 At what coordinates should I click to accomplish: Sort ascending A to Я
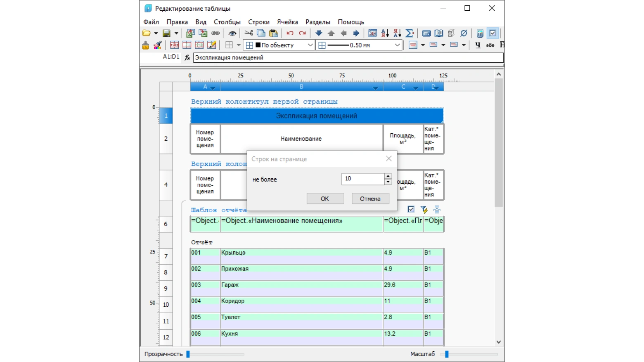[385, 33]
